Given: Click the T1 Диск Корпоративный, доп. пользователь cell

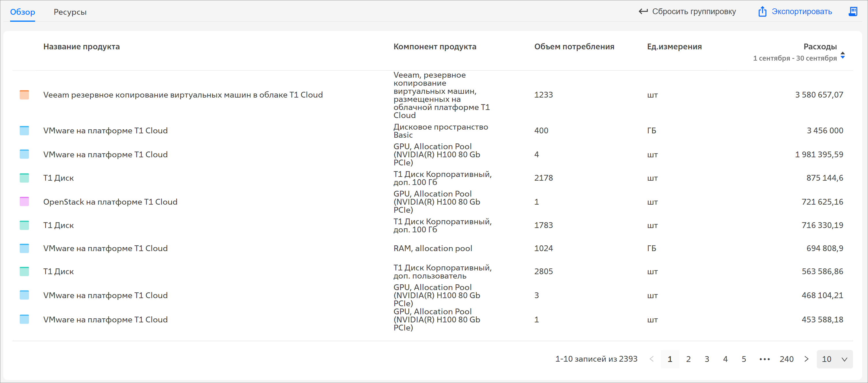Looking at the screenshot, I should (x=443, y=272).
